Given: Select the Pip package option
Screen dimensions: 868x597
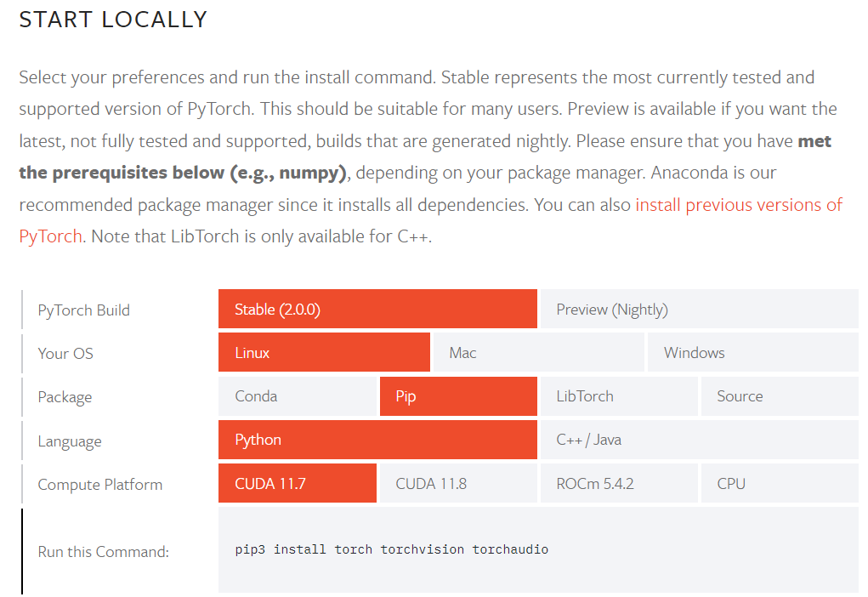Looking at the screenshot, I should pyautogui.click(x=458, y=396).
